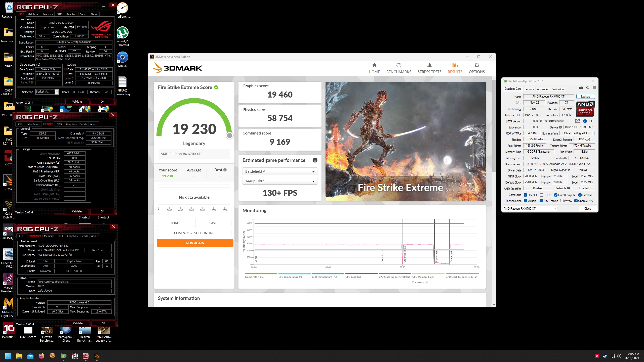
Task: Show info about Estimated game performance
Action: [x=315, y=160]
